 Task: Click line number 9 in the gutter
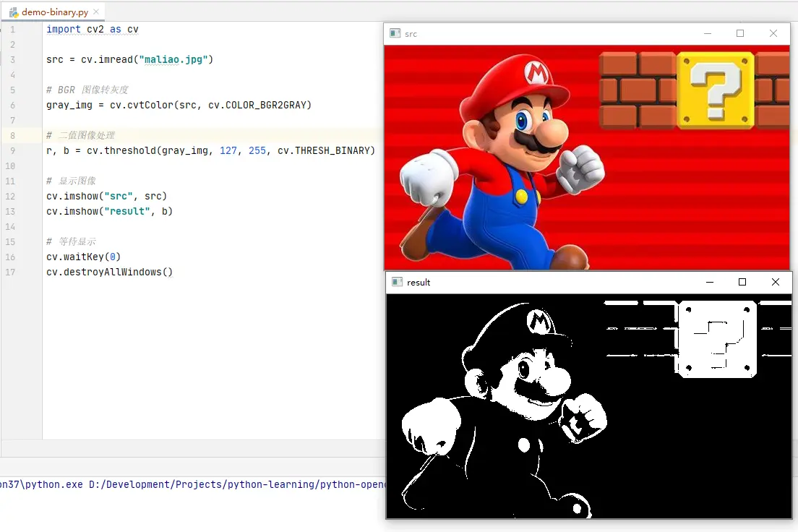[12, 150]
